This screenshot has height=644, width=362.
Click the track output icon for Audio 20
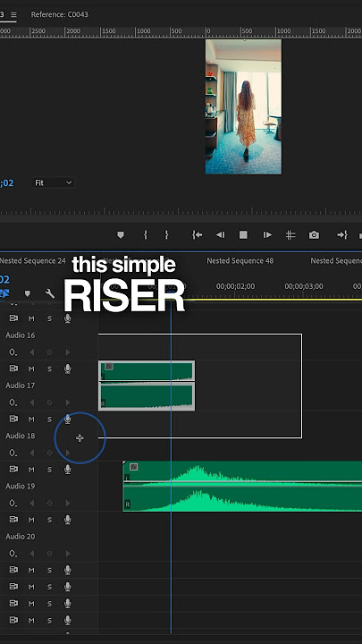13,520
